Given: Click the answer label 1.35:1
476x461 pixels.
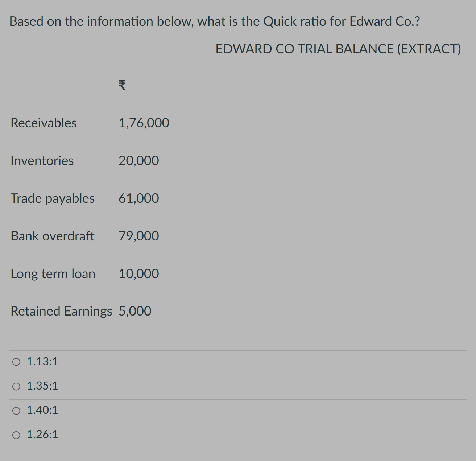Looking at the screenshot, I should tap(42, 386).
